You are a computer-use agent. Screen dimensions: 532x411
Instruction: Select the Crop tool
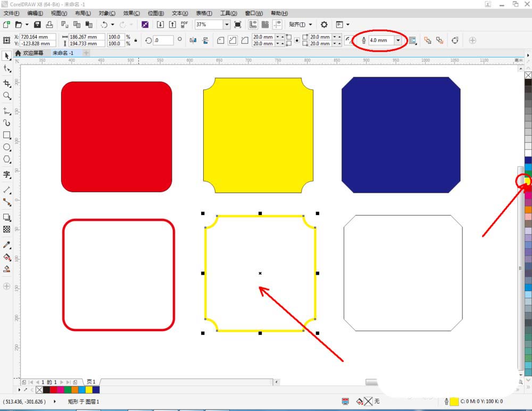tap(6, 83)
